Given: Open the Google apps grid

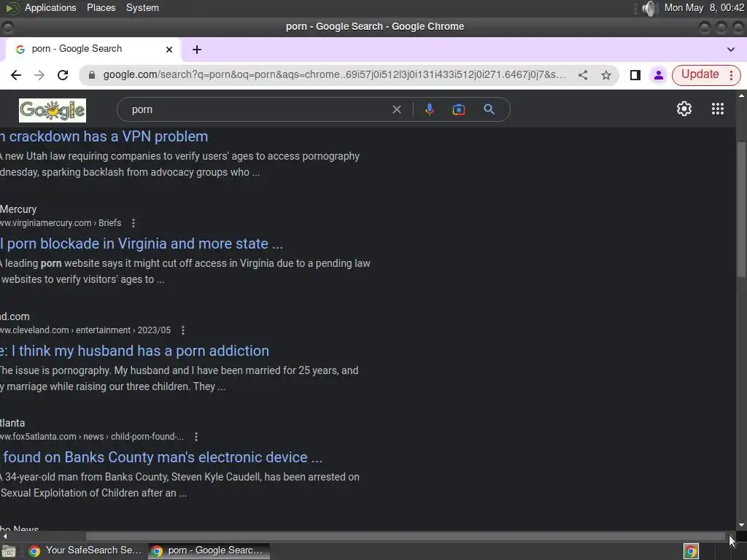Looking at the screenshot, I should click(x=718, y=109).
